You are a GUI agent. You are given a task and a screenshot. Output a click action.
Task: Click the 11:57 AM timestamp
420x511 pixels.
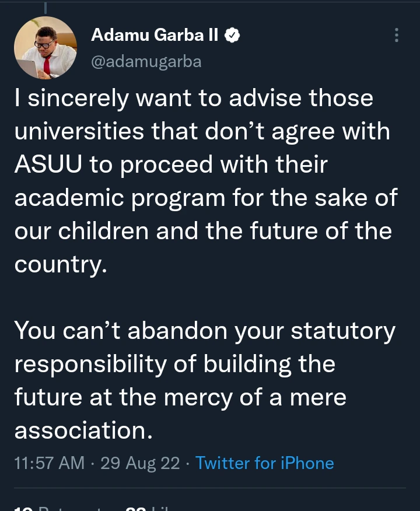tap(49, 463)
